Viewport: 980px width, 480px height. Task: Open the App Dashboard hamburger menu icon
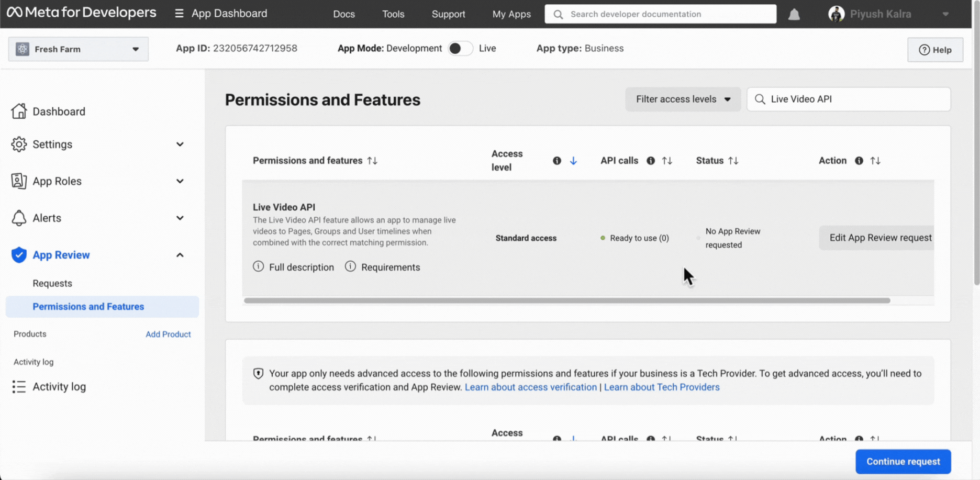click(x=179, y=14)
